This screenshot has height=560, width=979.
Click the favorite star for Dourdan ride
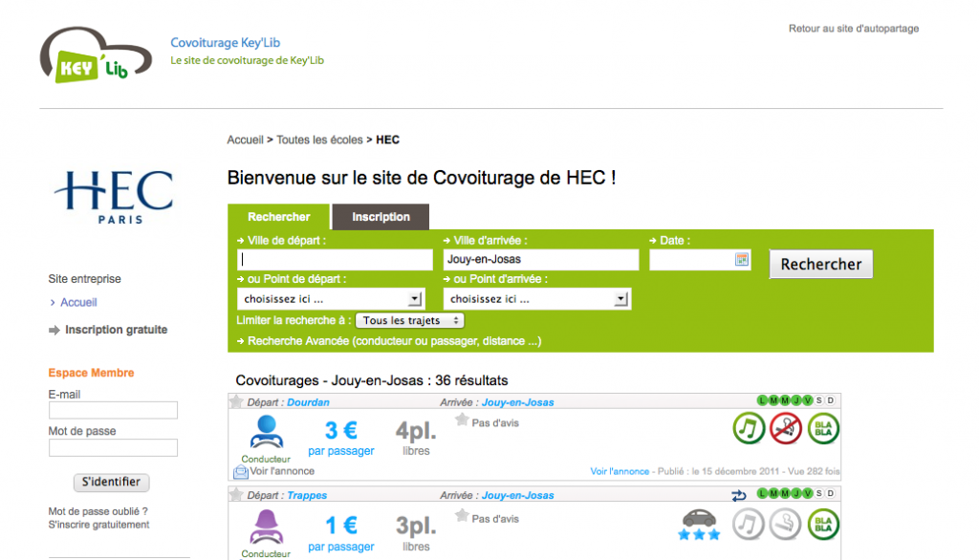pyautogui.click(x=236, y=401)
